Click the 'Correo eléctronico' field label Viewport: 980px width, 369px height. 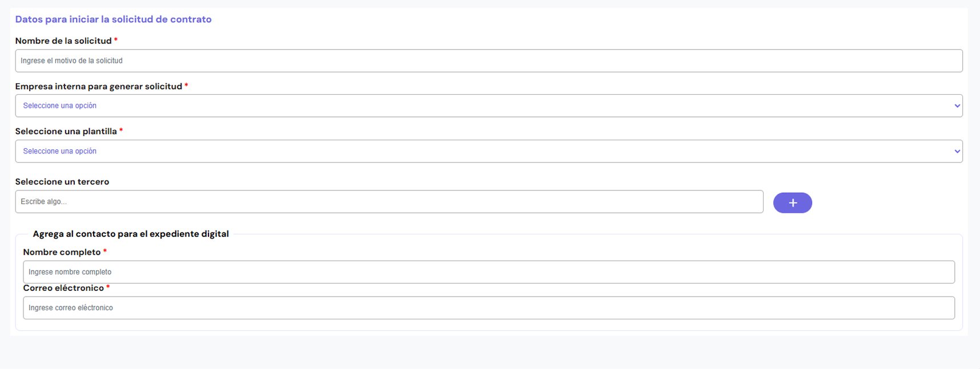(63, 288)
